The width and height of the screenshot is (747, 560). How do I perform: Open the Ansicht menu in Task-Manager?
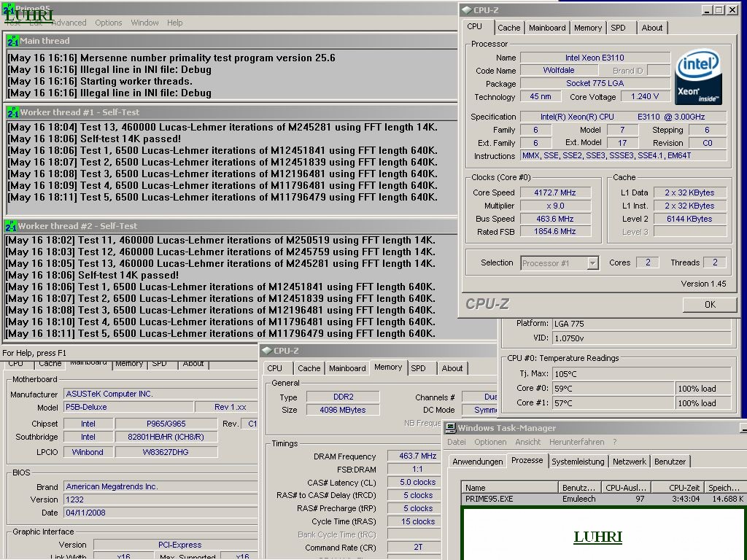pos(528,442)
